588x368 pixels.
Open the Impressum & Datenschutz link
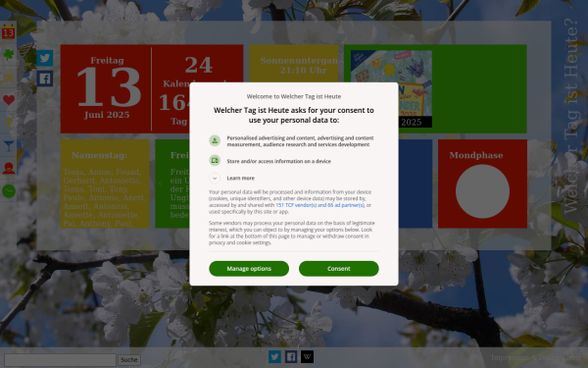coord(536,358)
